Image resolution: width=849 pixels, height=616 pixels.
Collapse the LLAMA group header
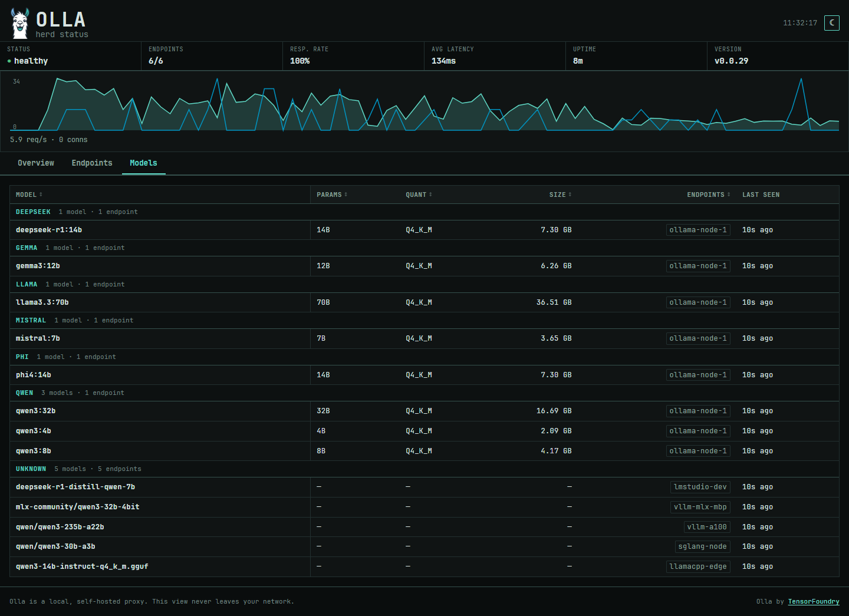(424, 285)
